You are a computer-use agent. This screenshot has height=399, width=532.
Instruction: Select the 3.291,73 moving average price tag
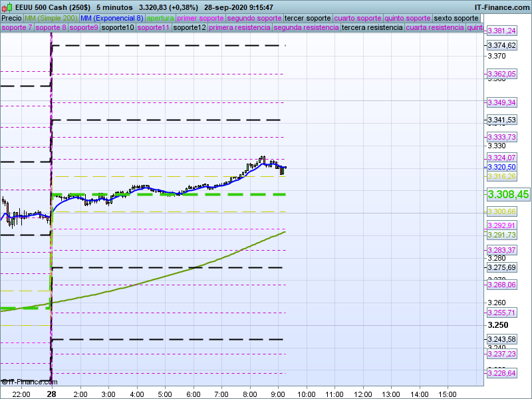click(501, 235)
